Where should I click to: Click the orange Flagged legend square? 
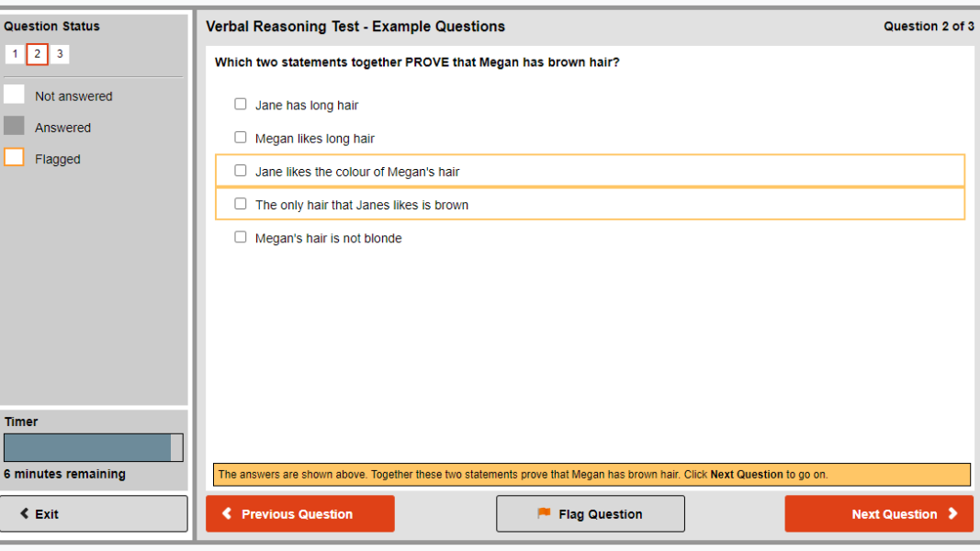coord(13,156)
